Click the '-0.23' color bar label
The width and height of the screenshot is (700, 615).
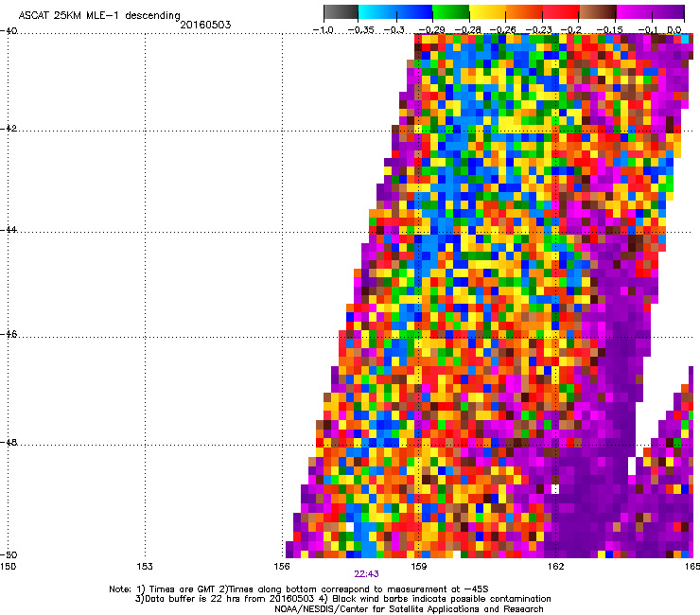click(539, 30)
